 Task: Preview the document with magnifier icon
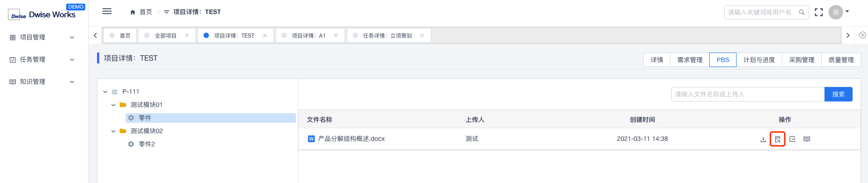(x=777, y=139)
